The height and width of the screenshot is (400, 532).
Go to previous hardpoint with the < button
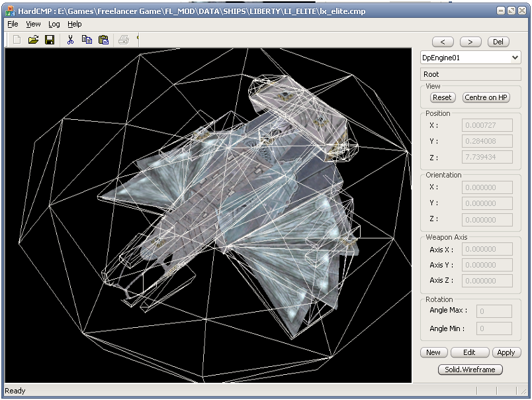pyautogui.click(x=443, y=42)
